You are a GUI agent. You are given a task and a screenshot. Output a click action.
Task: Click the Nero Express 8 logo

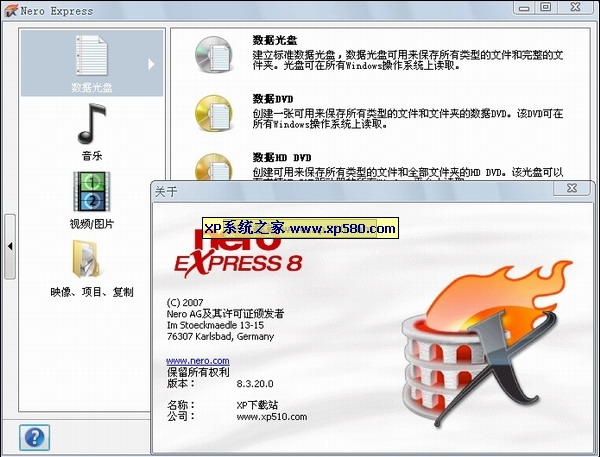point(238,253)
